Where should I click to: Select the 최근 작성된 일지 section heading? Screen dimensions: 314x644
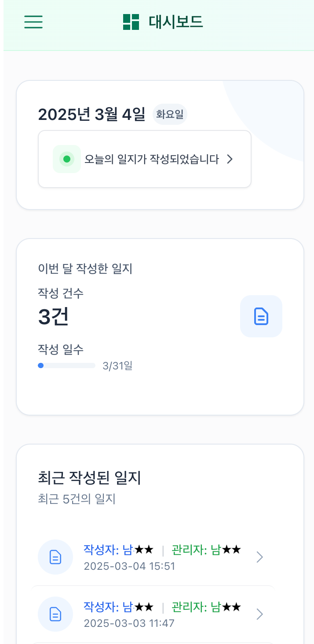tap(89, 478)
